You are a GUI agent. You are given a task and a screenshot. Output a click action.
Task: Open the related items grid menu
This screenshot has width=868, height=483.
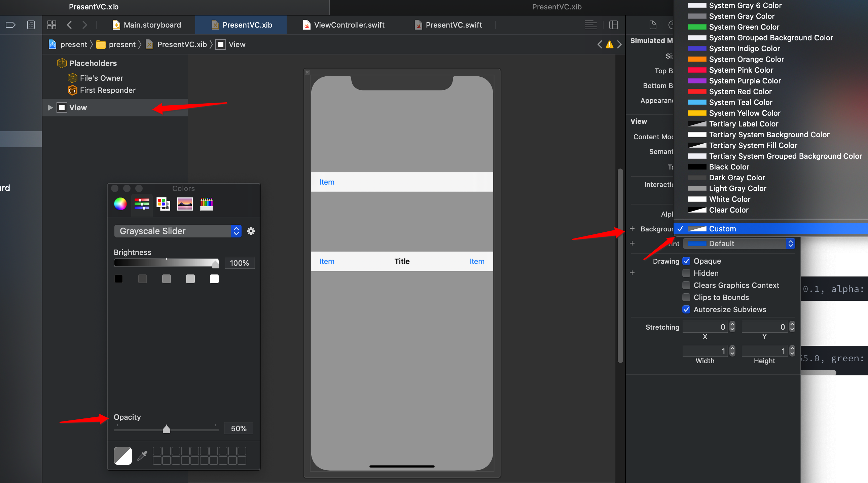coord(51,25)
